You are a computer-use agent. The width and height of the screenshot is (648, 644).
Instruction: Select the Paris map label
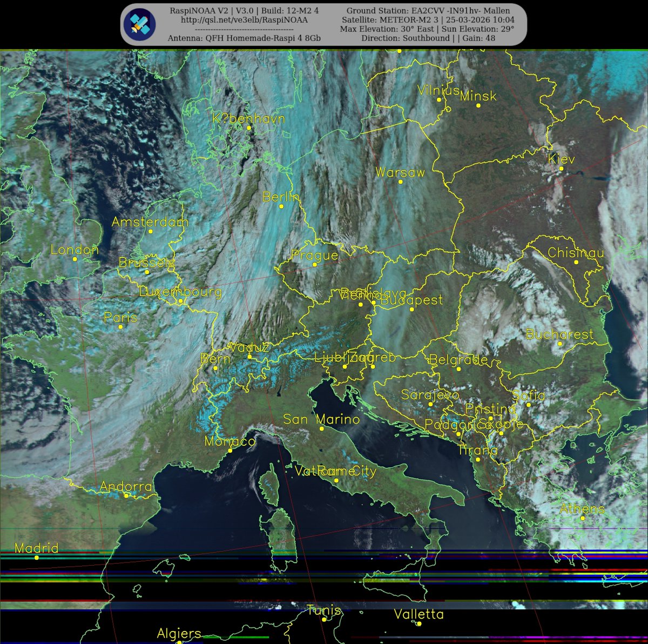pos(120,318)
